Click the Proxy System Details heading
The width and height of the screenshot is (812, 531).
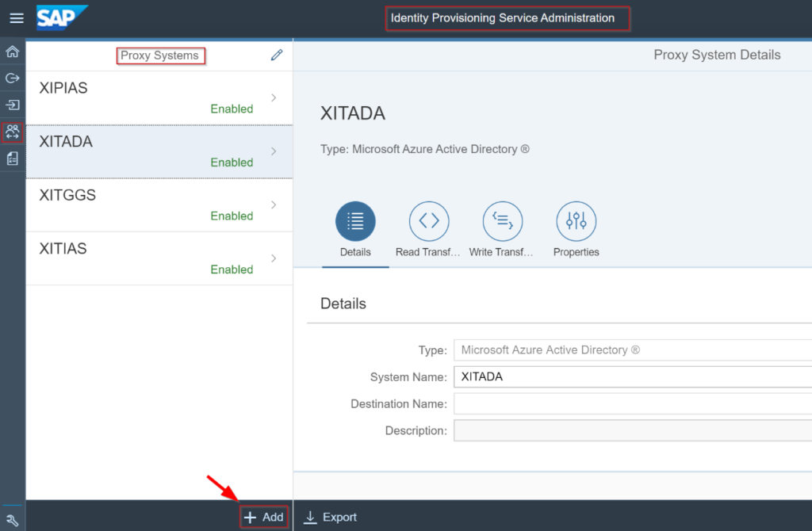(x=717, y=55)
